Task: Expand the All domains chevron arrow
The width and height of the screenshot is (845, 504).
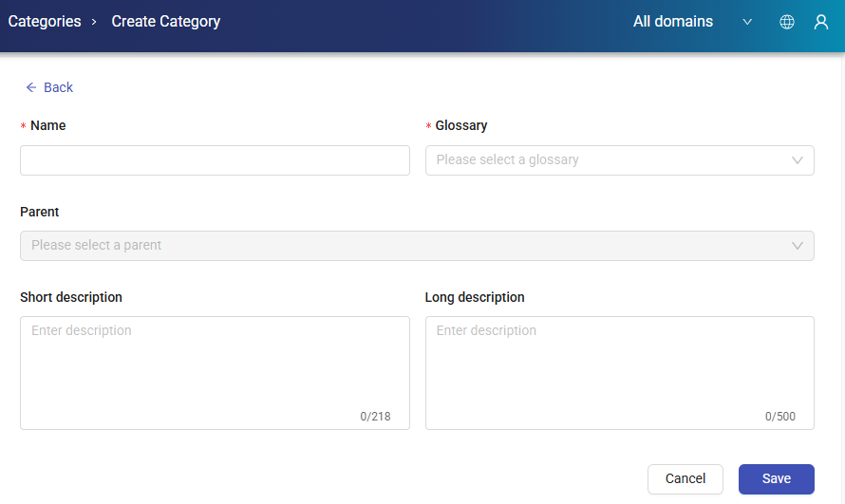Action: click(x=747, y=22)
